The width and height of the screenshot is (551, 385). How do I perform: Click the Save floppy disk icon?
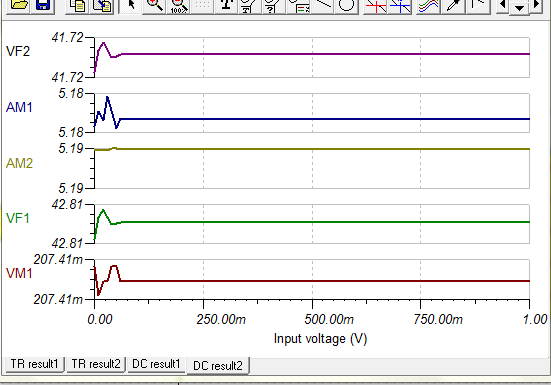coord(43,5)
